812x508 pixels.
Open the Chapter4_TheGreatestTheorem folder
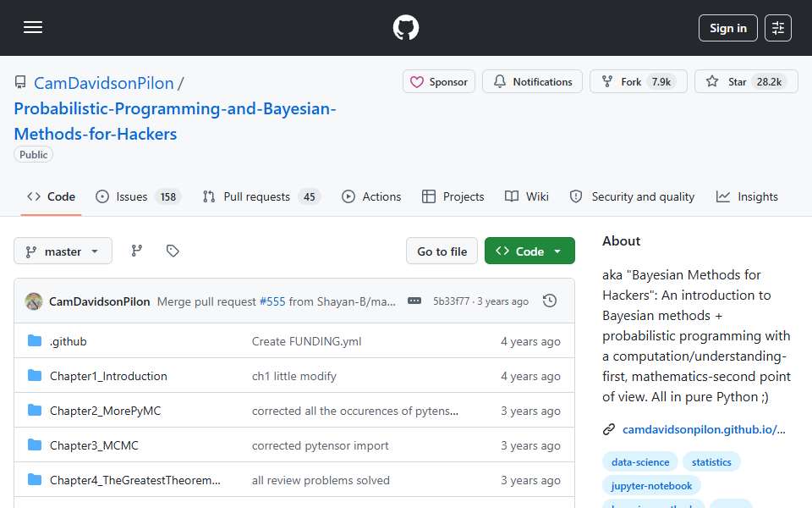click(x=135, y=481)
